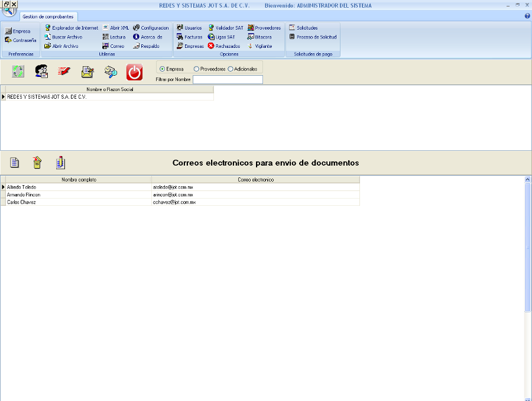
Task: Click the red checkmark toolbar icon
Action: point(64,72)
